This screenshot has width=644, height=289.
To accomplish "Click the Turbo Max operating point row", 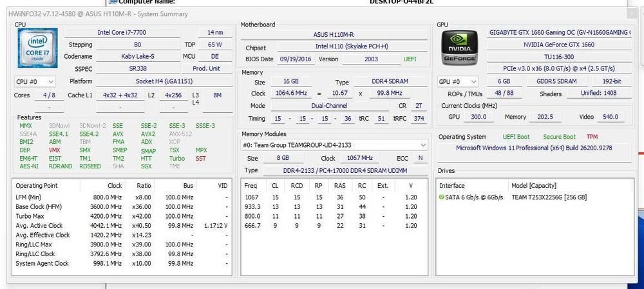I will [x=122, y=216].
